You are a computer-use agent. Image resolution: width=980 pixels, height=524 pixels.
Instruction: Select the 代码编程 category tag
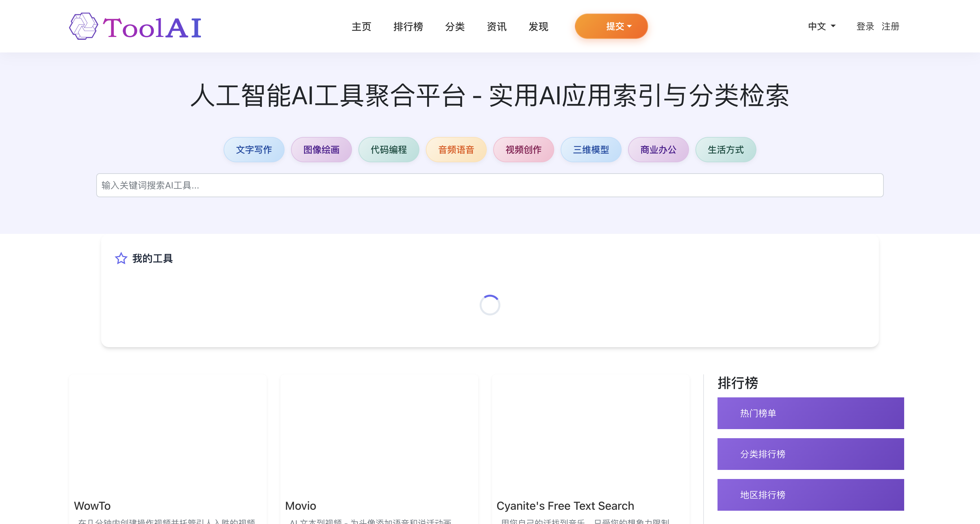click(389, 149)
